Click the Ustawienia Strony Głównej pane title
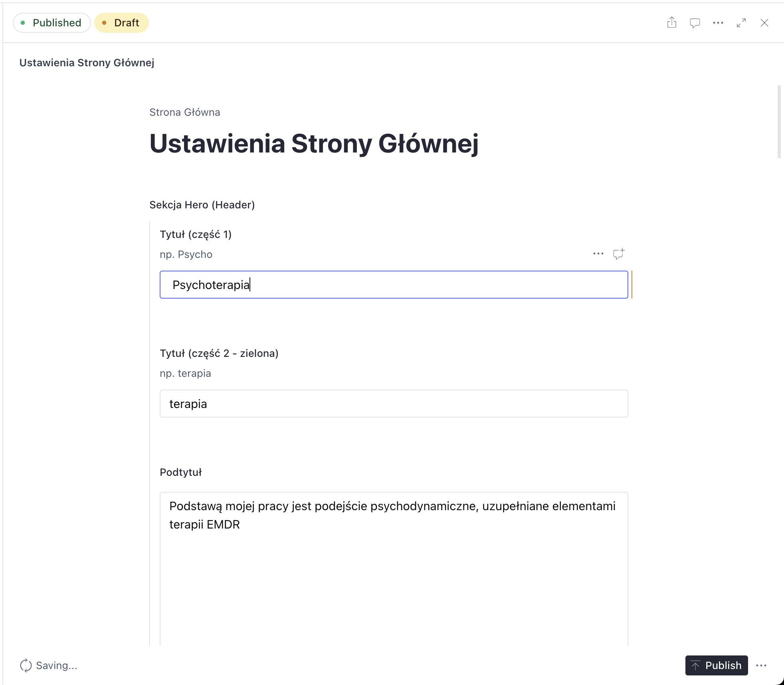Viewport: 784px width, 685px height. (87, 63)
